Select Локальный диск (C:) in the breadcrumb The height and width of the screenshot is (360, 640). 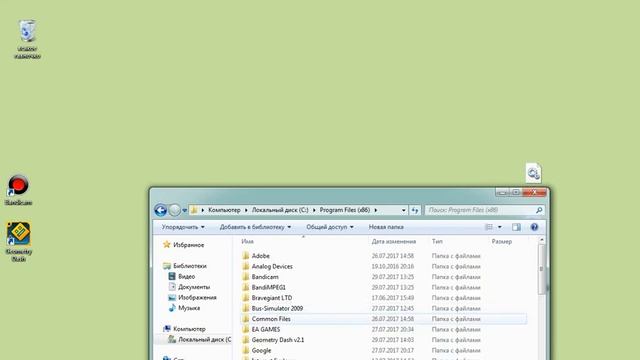click(x=280, y=210)
